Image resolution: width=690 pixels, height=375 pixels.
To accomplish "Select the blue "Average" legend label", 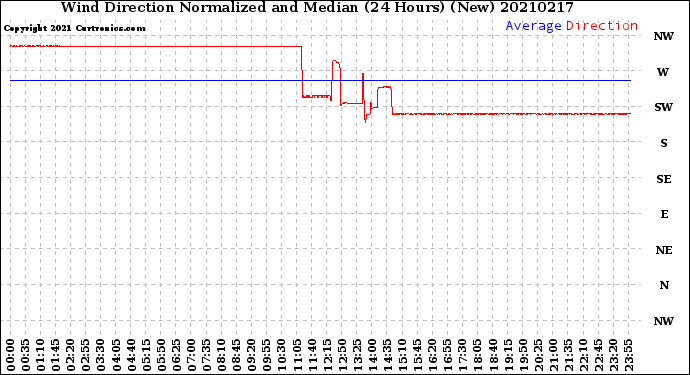I will click(533, 26).
